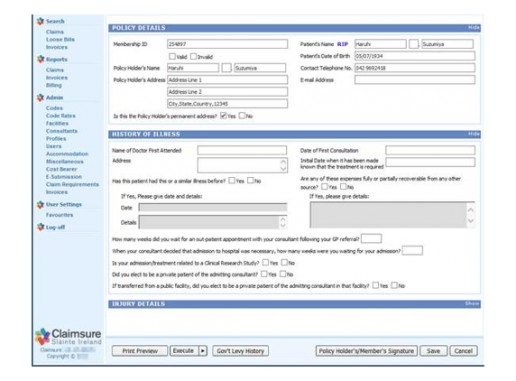516x381 pixels.
Task: Click the User Settings section icon
Action: pos(40,204)
